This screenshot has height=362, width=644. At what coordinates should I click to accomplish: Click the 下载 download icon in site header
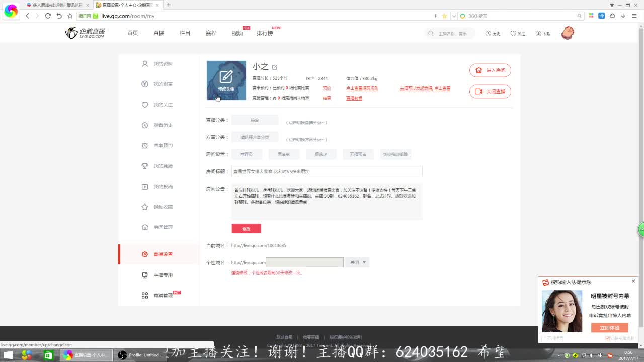click(x=538, y=34)
